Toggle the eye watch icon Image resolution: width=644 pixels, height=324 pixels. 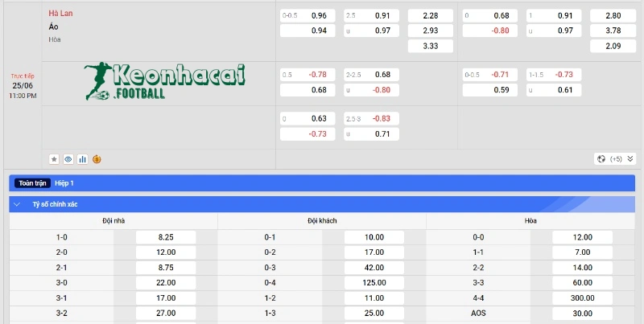click(x=68, y=159)
